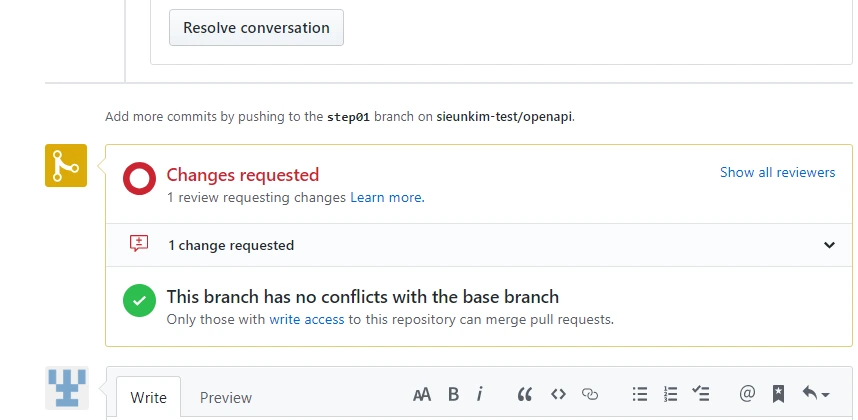Follow the Learn more link
This screenshot has height=420, width=858.
click(x=387, y=198)
